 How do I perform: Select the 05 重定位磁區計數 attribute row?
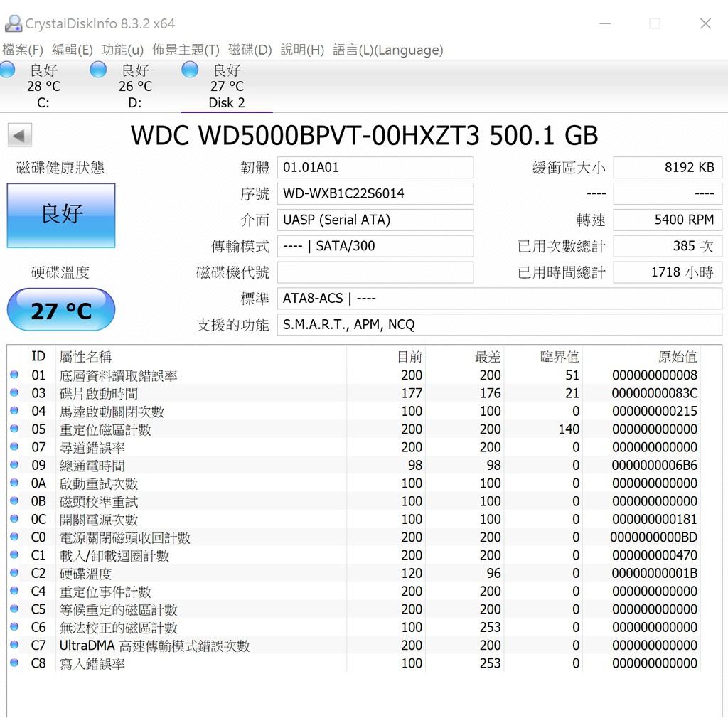284,429
